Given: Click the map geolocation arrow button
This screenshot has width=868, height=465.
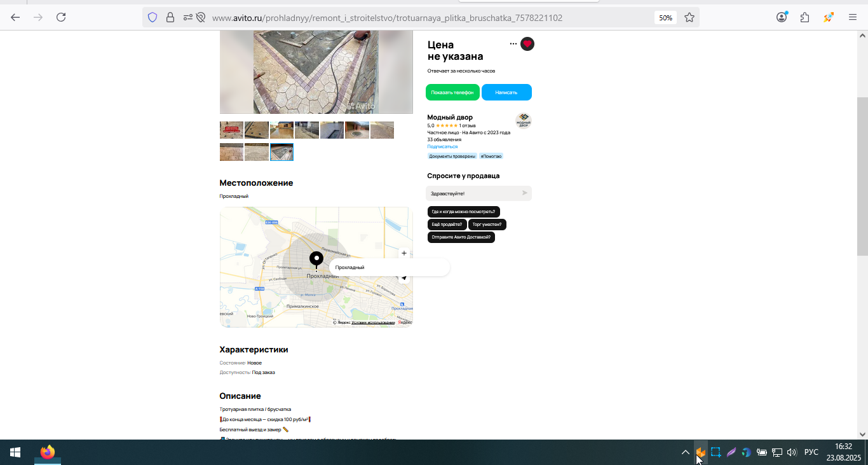Looking at the screenshot, I should 404,277.
